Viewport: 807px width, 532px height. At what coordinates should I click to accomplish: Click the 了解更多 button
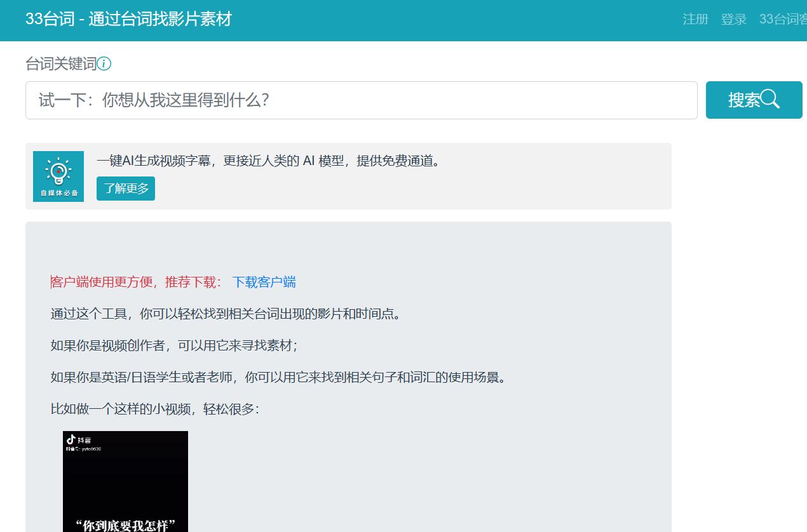point(126,189)
